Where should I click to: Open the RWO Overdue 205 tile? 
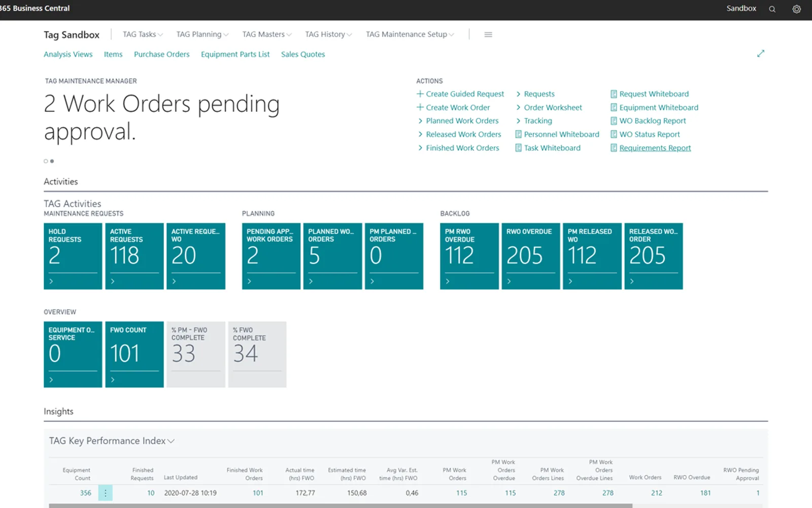(x=531, y=256)
